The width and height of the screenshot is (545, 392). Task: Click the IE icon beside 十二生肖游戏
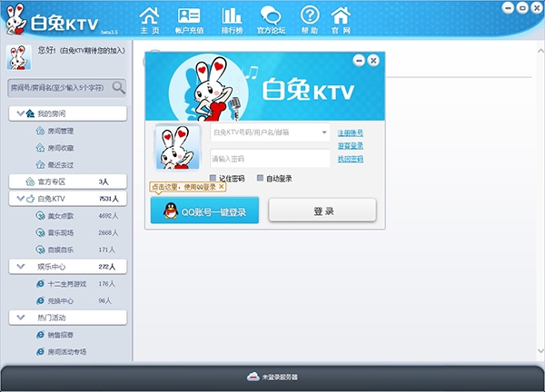[x=40, y=284]
